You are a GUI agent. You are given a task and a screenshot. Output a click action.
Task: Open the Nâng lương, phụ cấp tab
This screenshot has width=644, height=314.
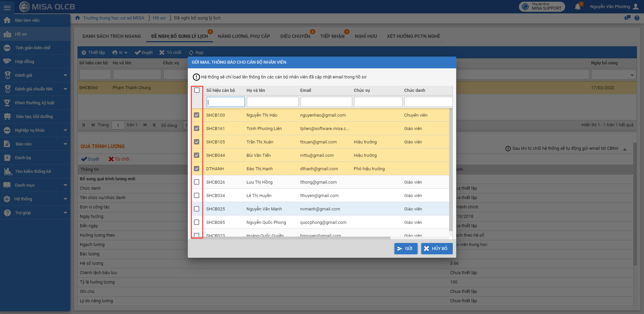(x=244, y=36)
